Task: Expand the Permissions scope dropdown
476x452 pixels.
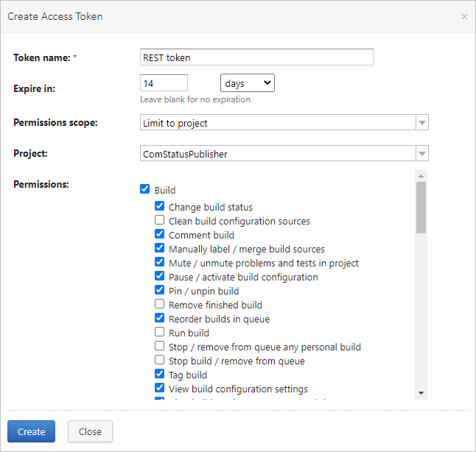Action: (x=284, y=123)
